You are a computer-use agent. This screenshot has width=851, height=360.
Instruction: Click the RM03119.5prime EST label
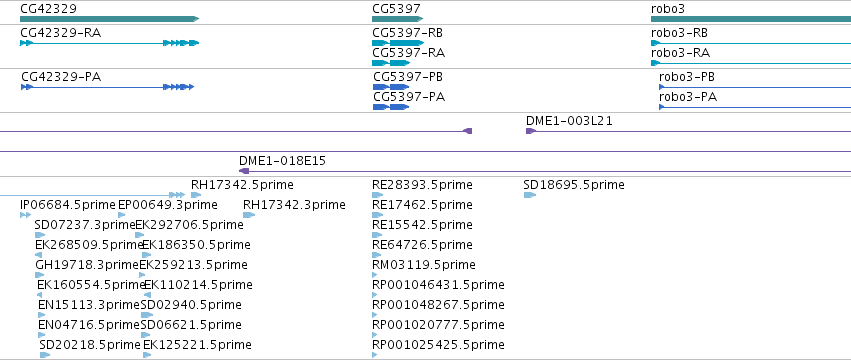423,265
